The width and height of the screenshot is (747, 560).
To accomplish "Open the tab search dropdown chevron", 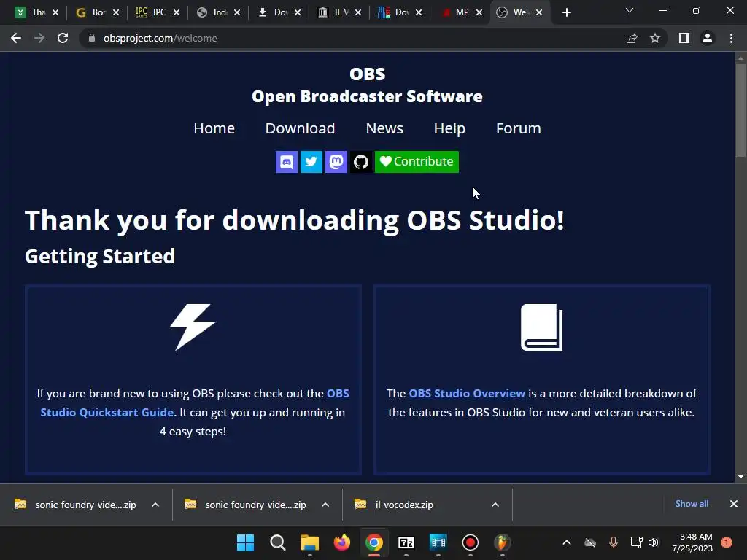I will click(x=630, y=10).
